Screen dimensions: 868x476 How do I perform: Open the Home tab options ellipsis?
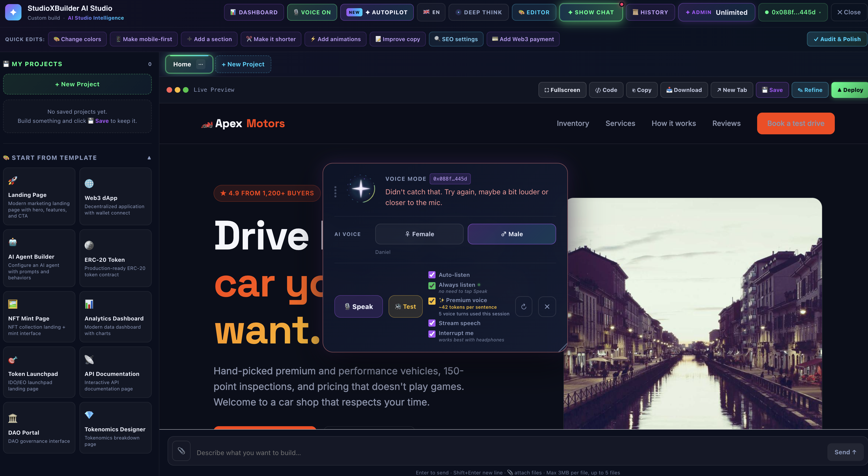[201, 64]
